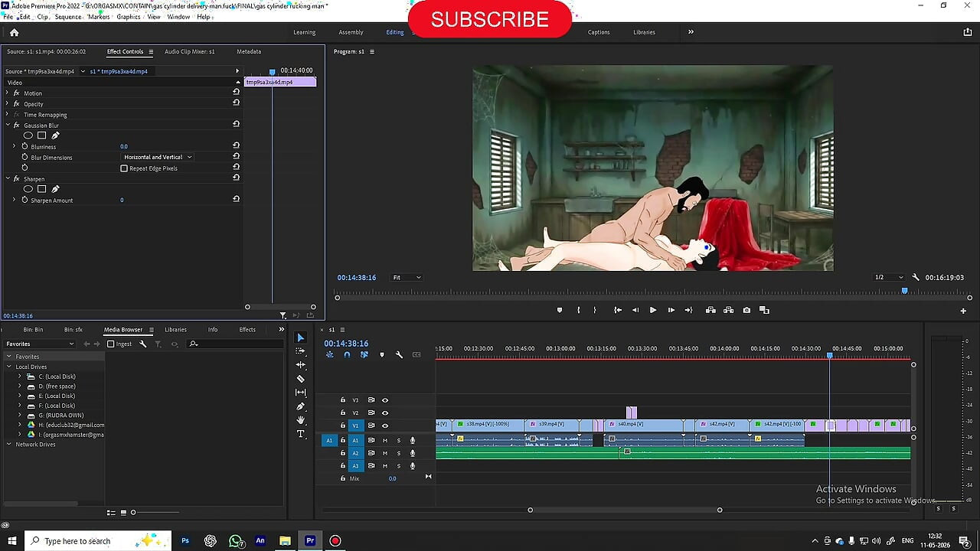The image size is (980, 551).
Task: Step back one frame in Program monitor
Action: 635,310
